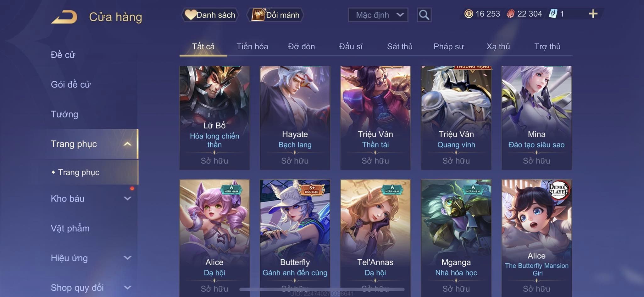Screen dimensions: 644x297
Task: Open the Vật phẩm sidebar item
Action: [70, 228]
